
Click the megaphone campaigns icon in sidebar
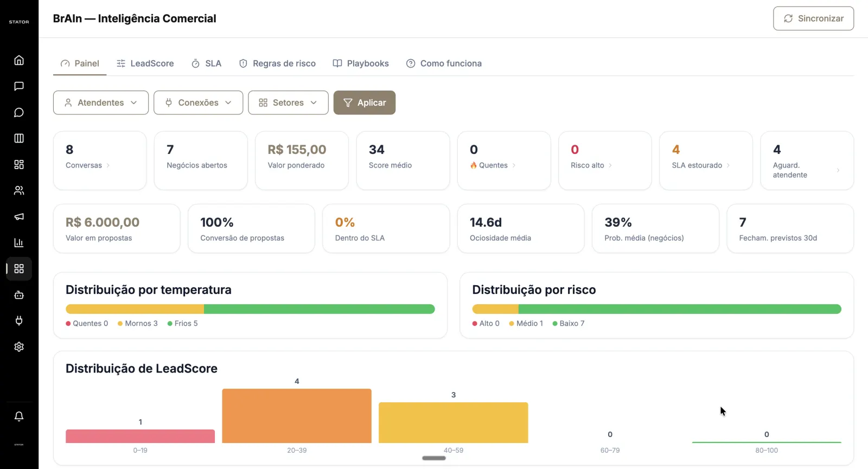(x=19, y=216)
